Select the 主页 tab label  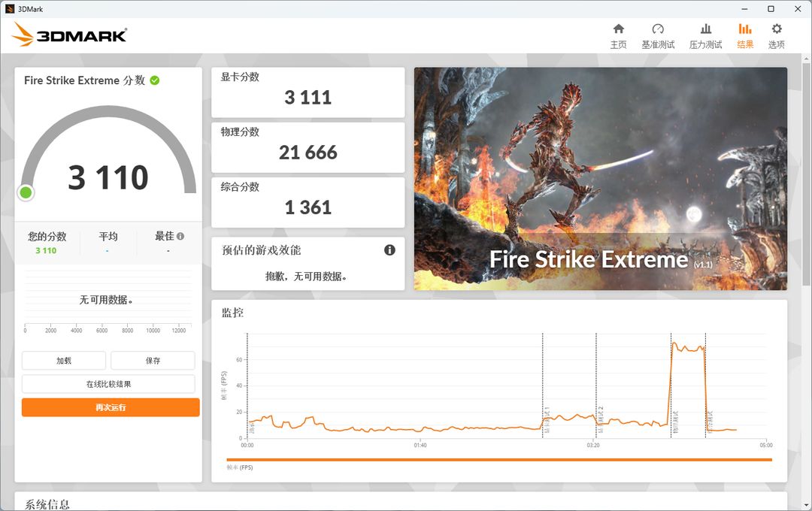click(618, 44)
